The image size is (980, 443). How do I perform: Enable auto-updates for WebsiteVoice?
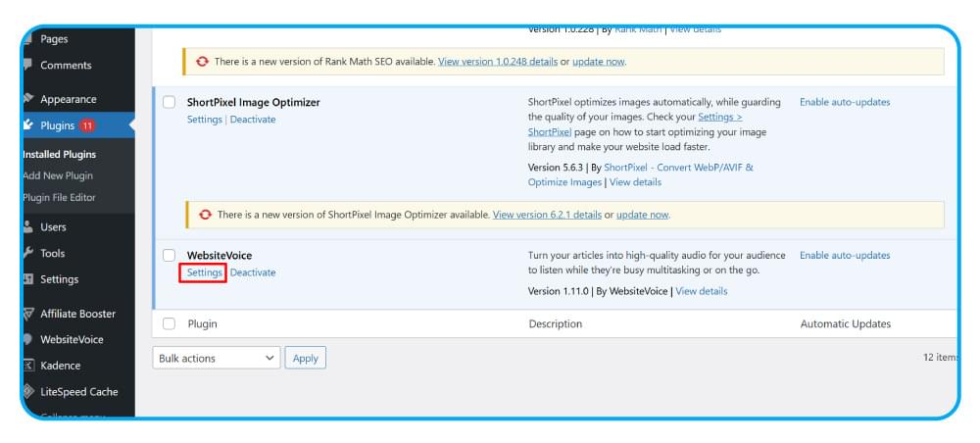(845, 255)
